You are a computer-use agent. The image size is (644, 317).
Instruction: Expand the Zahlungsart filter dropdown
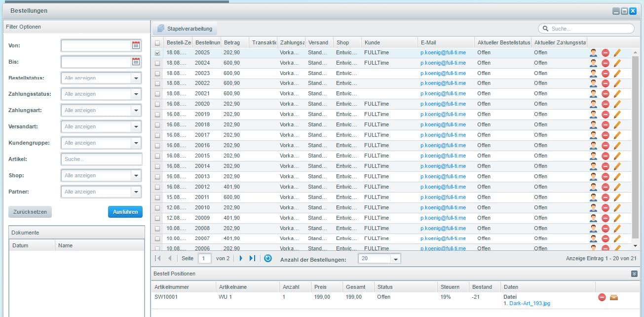click(x=136, y=110)
